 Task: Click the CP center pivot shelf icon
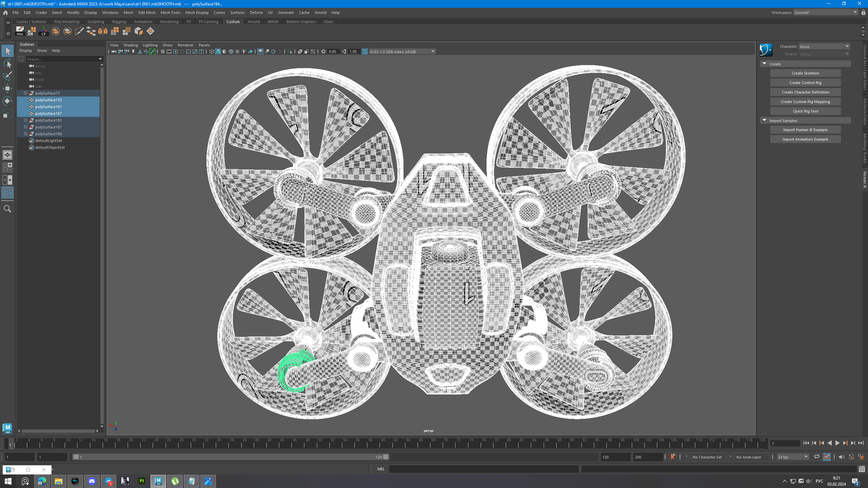(x=43, y=31)
